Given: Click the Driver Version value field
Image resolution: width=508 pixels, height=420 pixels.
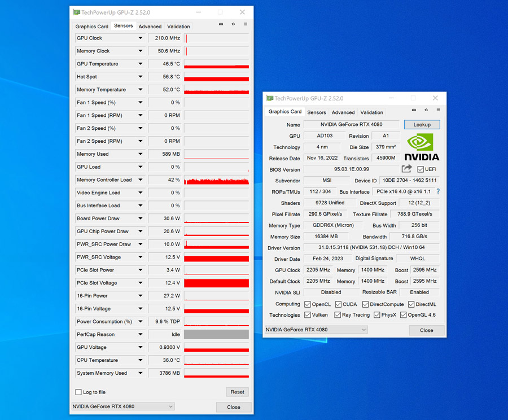Looking at the screenshot, I should 371,247.
